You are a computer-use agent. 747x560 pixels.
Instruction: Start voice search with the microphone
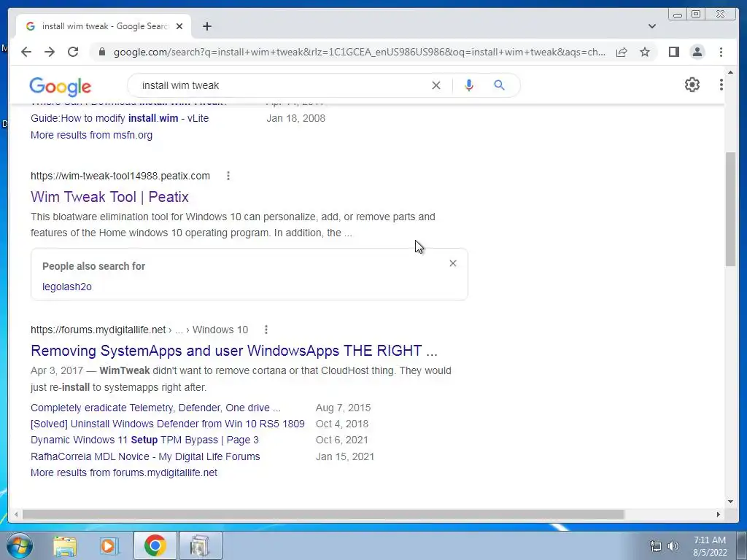pos(469,85)
